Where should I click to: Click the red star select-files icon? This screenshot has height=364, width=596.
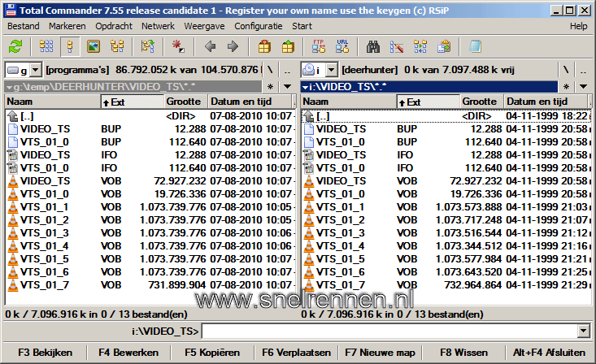178,47
